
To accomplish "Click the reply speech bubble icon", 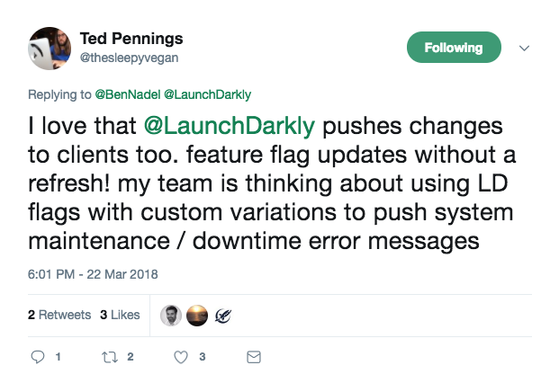I will pos(38,357).
